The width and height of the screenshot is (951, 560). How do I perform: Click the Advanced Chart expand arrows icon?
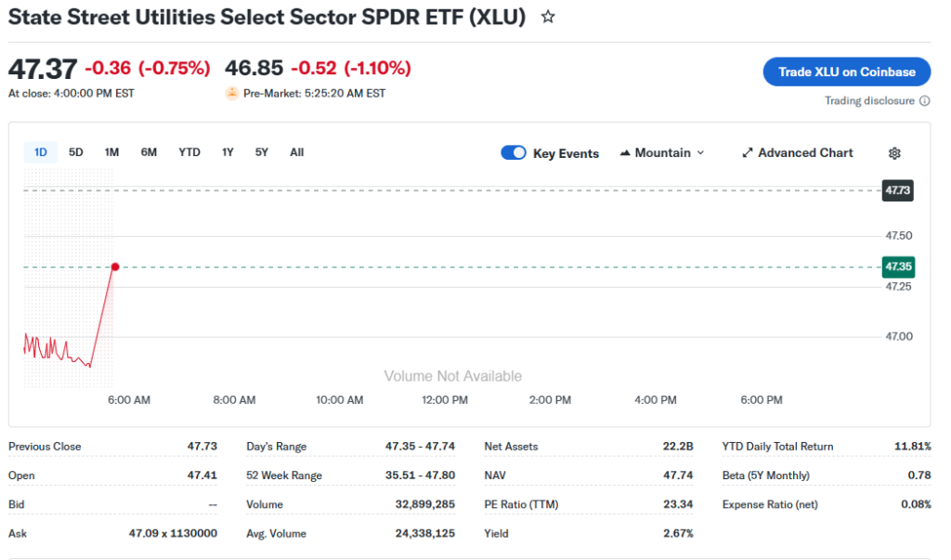(748, 153)
